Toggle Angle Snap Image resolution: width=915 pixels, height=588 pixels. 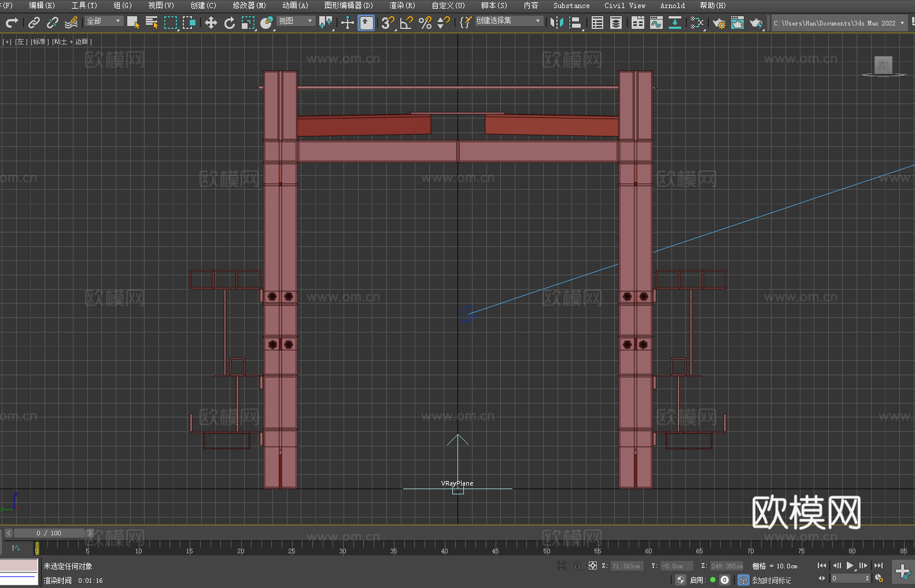click(x=406, y=23)
